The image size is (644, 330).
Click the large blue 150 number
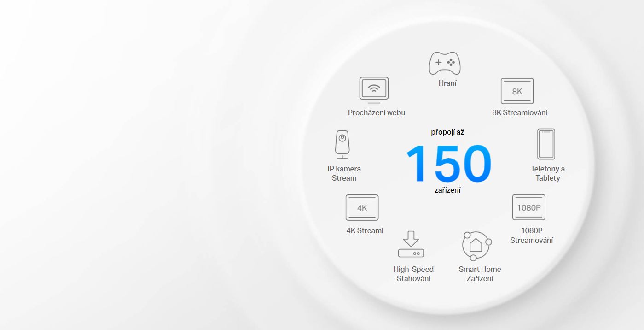pos(448,164)
